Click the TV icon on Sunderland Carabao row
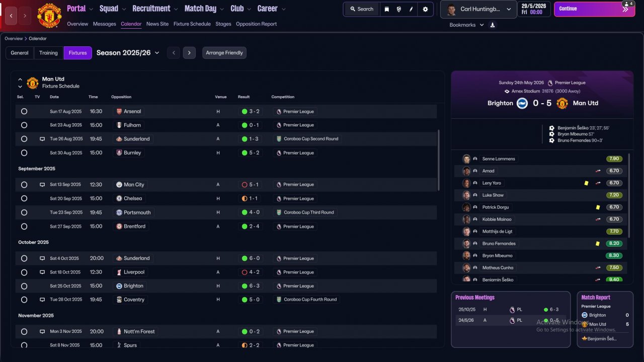The width and height of the screenshot is (644, 362). point(42,139)
